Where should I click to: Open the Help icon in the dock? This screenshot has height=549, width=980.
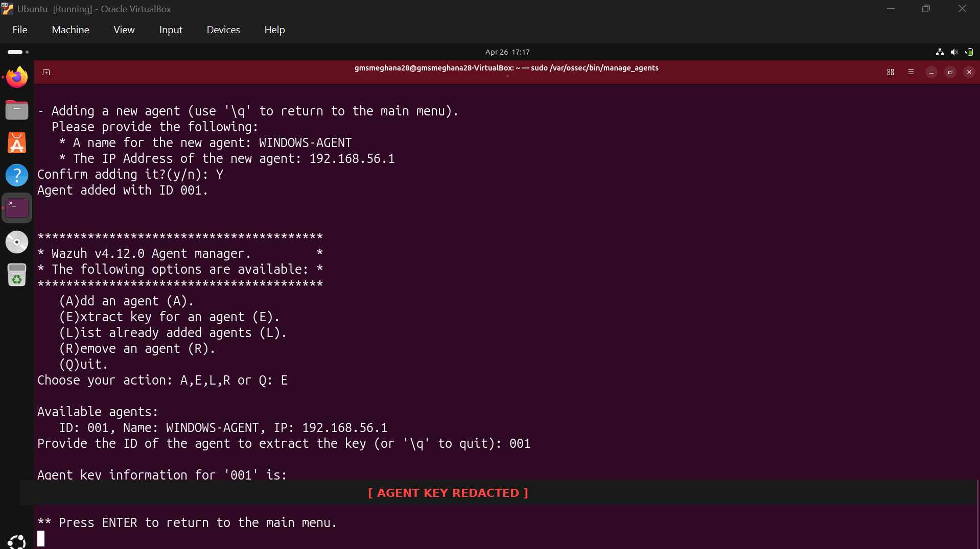[17, 175]
